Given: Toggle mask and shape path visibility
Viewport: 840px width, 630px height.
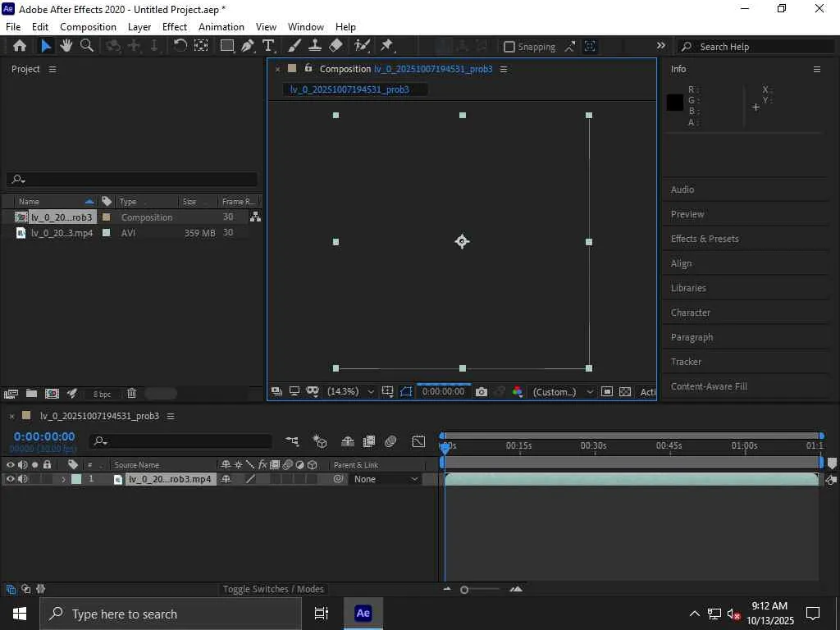Looking at the screenshot, I should [407, 391].
